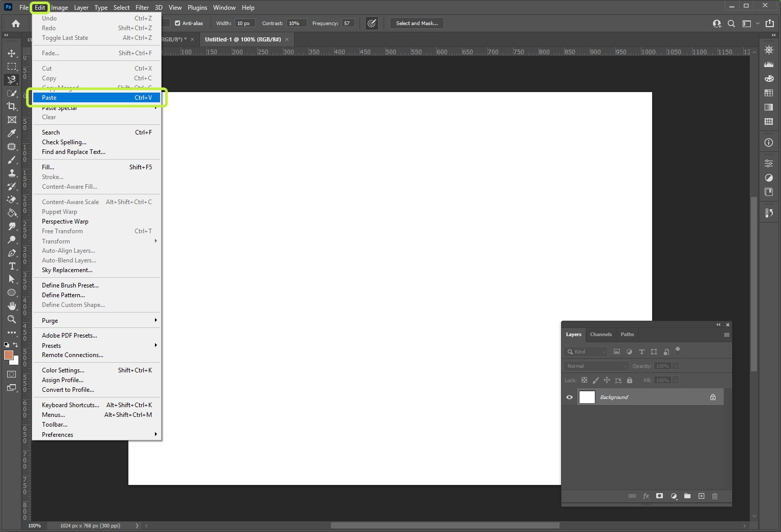The width and height of the screenshot is (781, 532).
Task: Select the Path Selection tool
Action: pyautogui.click(x=12, y=279)
